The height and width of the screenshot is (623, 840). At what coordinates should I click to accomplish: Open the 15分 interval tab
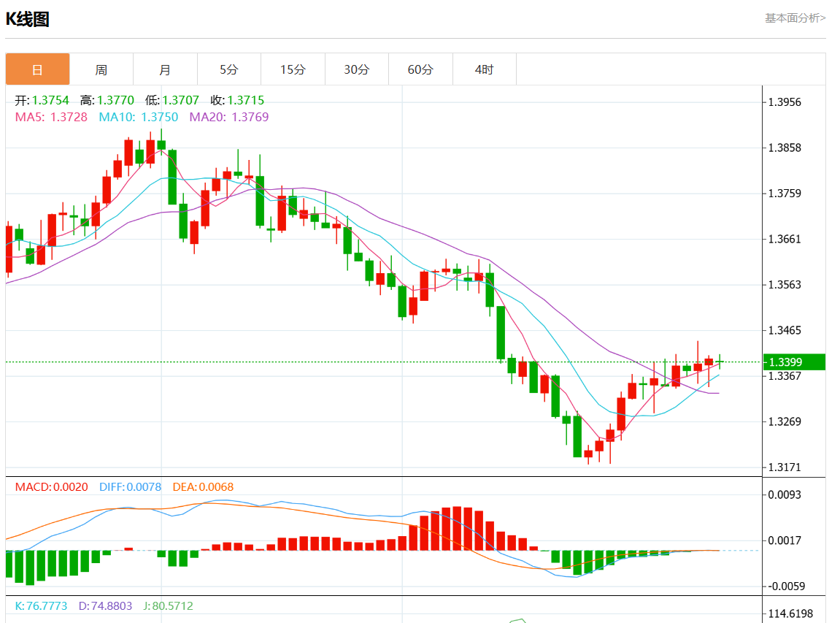pos(293,69)
